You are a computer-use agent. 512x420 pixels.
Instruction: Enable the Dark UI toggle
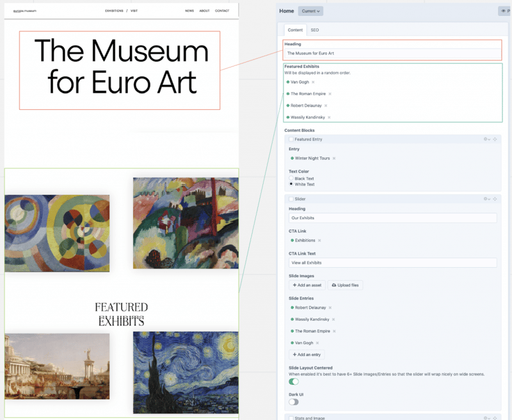(294, 402)
